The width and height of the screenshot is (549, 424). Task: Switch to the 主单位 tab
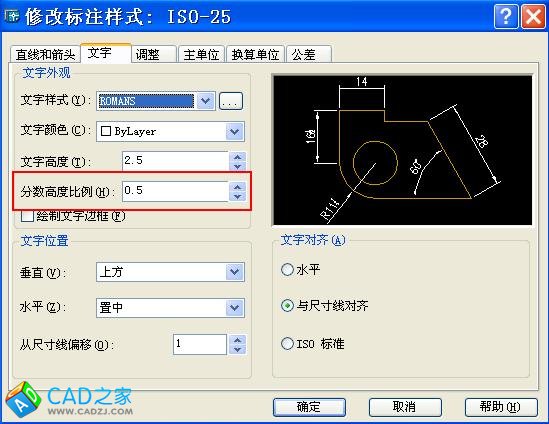[x=201, y=55]
